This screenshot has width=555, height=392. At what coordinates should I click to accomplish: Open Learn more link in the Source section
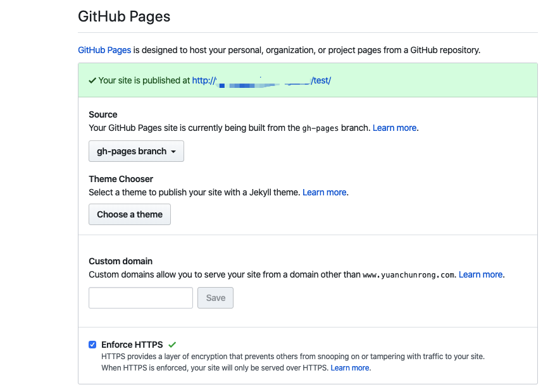[x=394, y=128]
